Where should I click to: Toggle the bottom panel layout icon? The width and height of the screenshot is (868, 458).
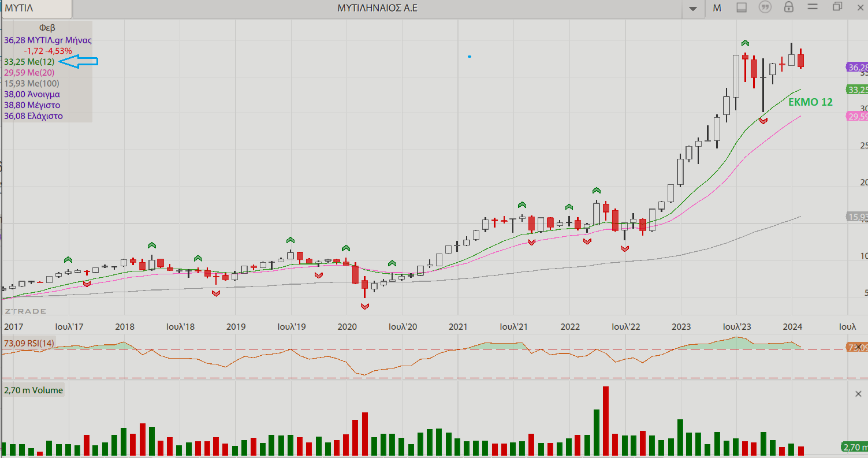tap(742, 8)
